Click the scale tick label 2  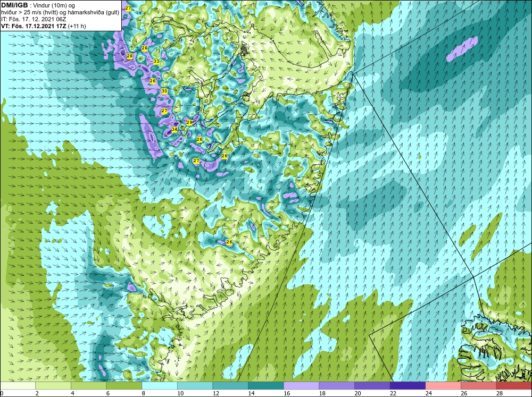click(37, 393)
